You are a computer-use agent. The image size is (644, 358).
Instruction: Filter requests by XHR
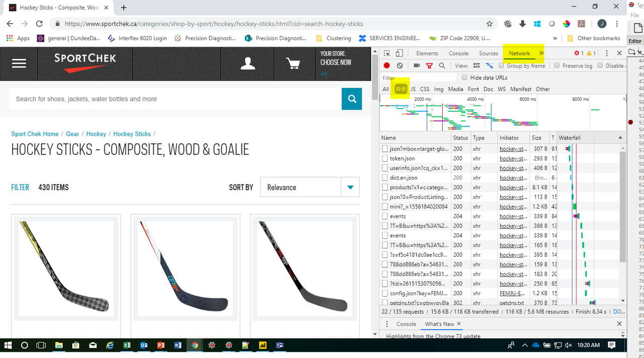[x=400, y=89]
